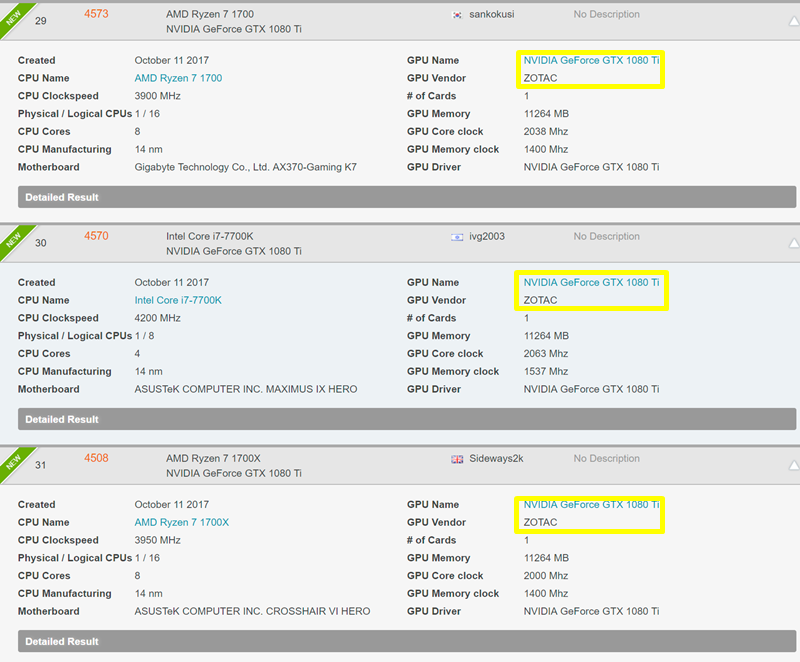Viewport: 800px width, 662px height.
Task: Click the GPU Core clock value 2038 Mhz
Action: [546, 132]
